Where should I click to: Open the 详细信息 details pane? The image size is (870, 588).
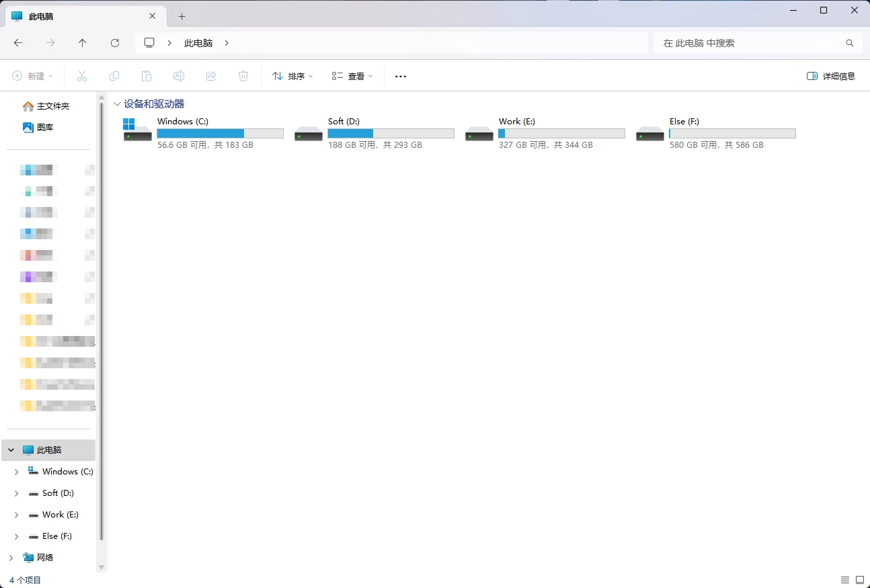[x=831, y=76]
